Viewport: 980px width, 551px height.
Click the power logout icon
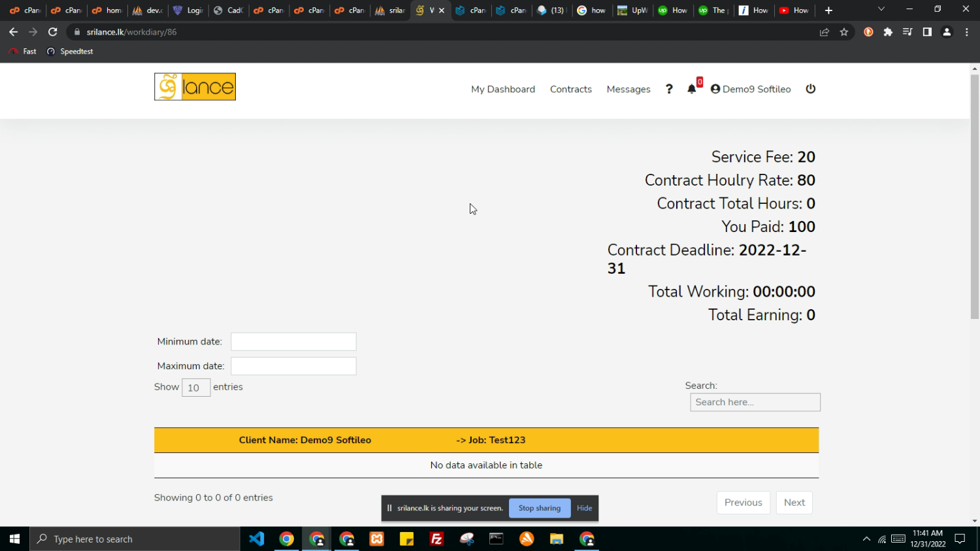click(811, 89)
